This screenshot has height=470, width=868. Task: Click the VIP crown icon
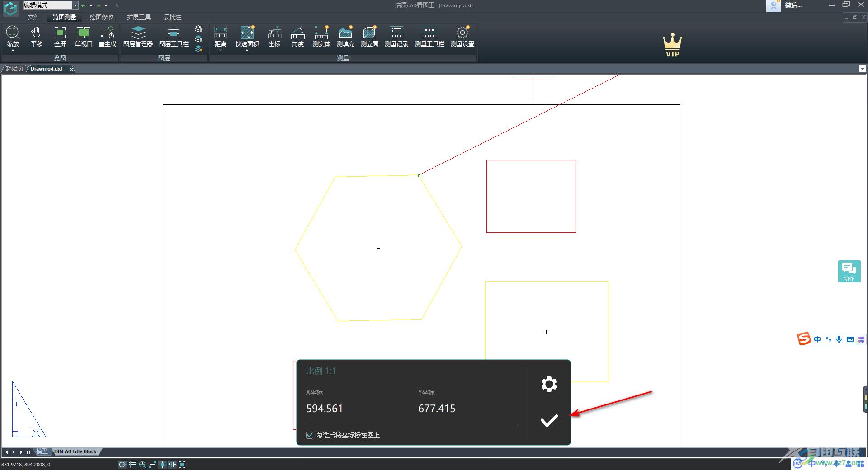click(672, 45)
